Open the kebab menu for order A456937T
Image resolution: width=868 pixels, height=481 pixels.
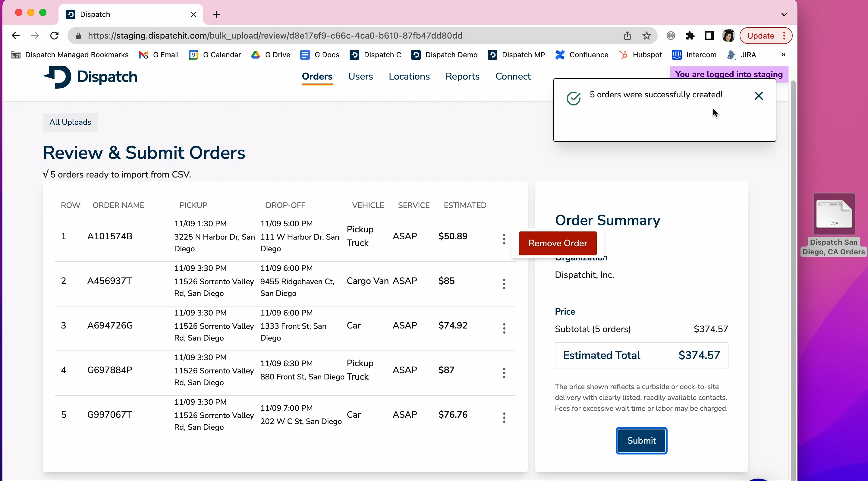[x=504, y=284]
